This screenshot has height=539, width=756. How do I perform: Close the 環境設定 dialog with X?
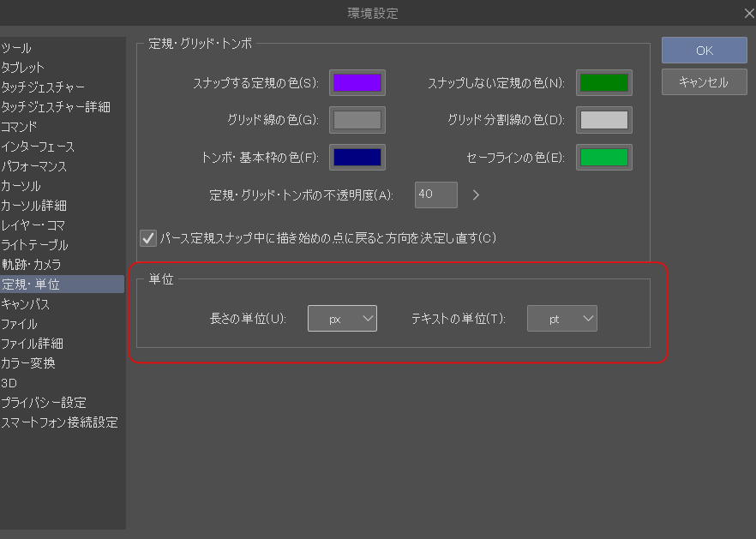point(745,12)
